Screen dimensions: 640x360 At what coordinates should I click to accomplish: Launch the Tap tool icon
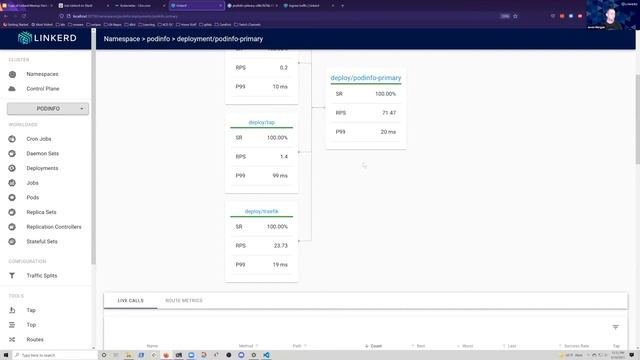(x=12, y=310)
